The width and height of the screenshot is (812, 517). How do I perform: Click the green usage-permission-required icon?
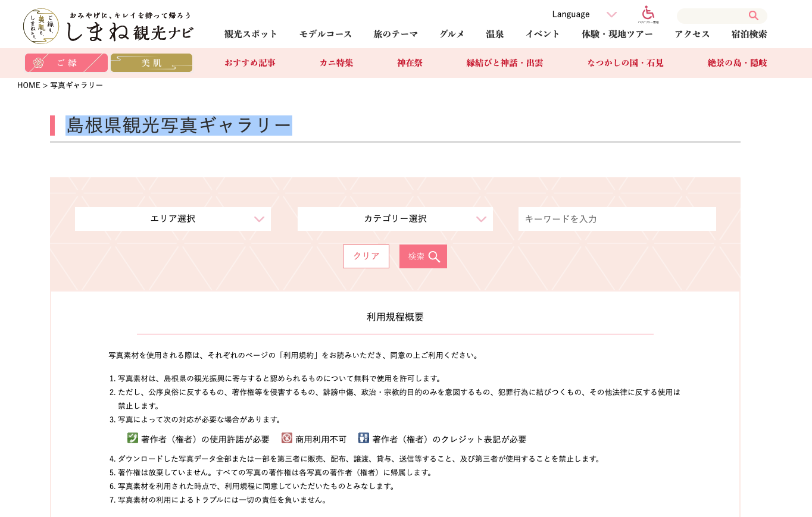point(133,438)
